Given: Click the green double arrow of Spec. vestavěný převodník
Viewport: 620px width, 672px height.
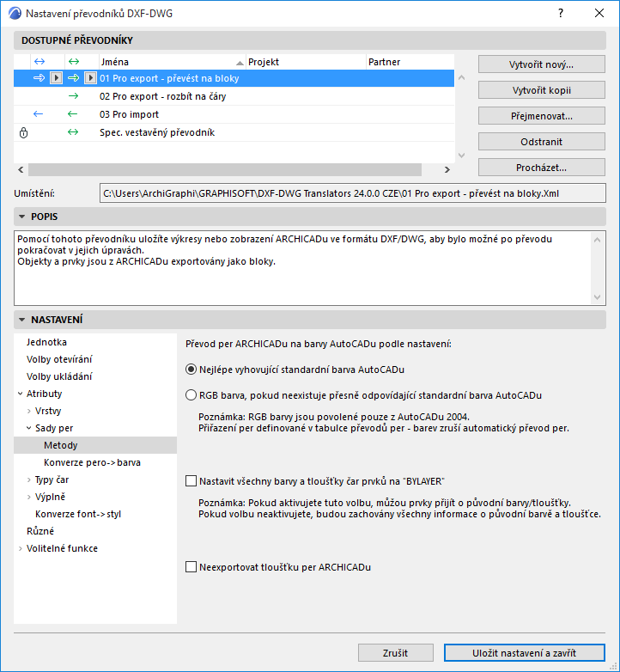Looking at the screenshot, I should pos(73,132).
